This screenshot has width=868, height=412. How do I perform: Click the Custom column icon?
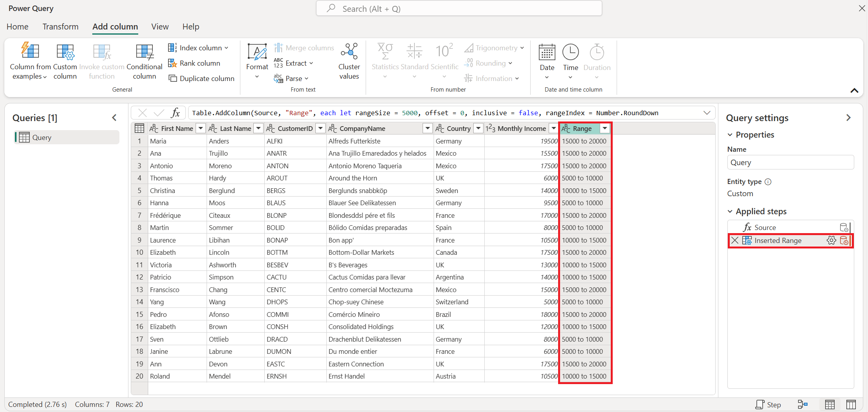(65, 52)
